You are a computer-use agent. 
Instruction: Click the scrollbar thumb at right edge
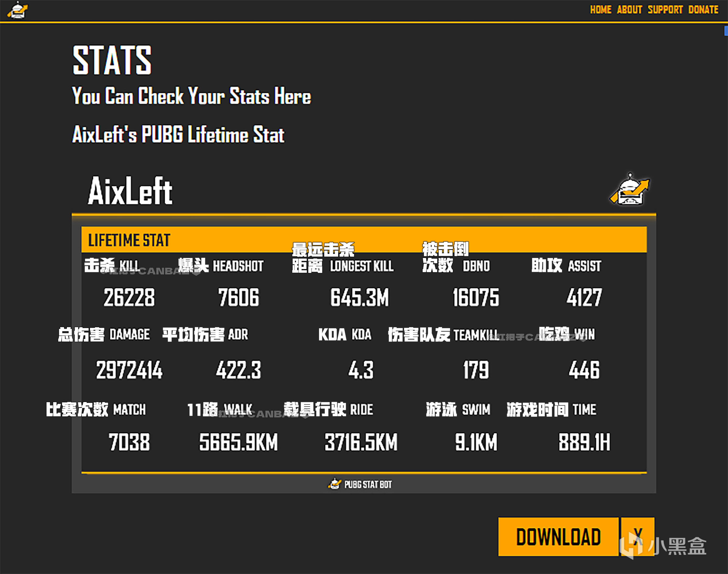(x=726, y=31)
